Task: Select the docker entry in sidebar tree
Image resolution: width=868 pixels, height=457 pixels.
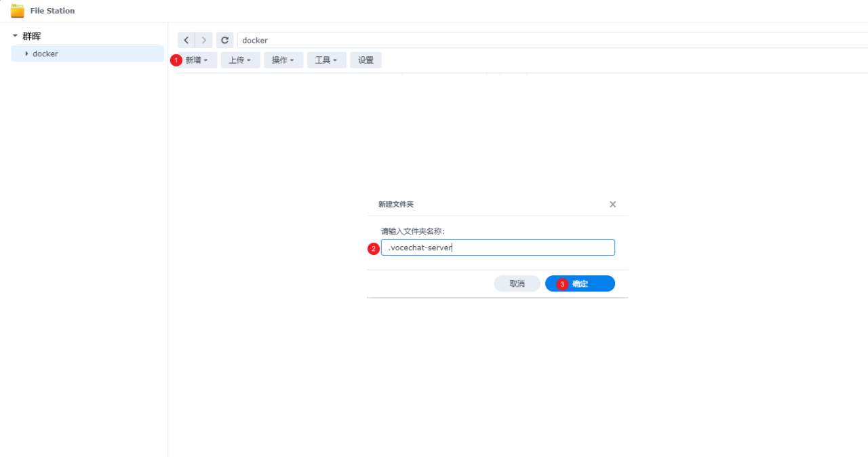Action: pyautogui.click(x=45, y=54)
